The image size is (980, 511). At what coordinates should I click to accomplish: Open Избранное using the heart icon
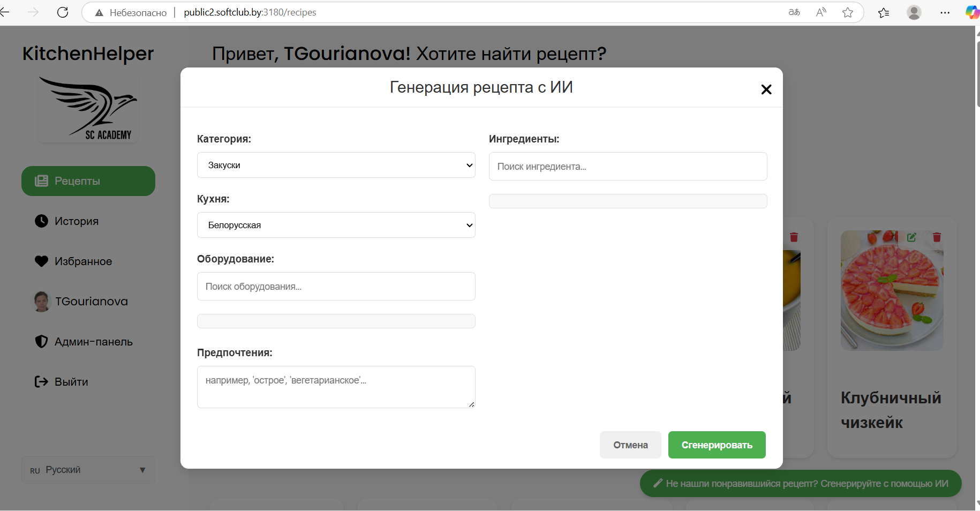(x=42, y=261)
